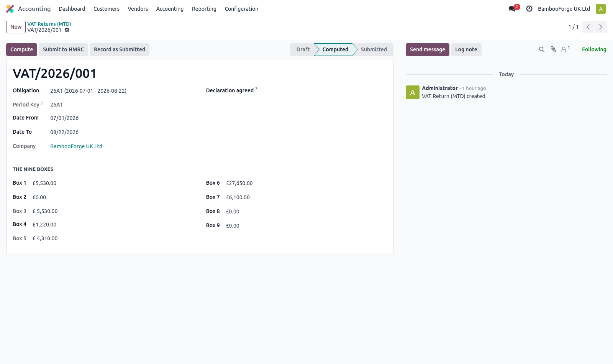This screenshot has width=613, height=364.
Task: Click the Date From value 07/01/2026
Action: [64, 118]
